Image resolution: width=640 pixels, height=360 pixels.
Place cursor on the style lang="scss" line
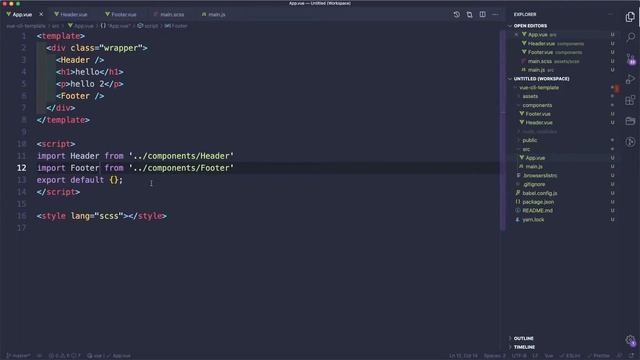click(102, 216)
